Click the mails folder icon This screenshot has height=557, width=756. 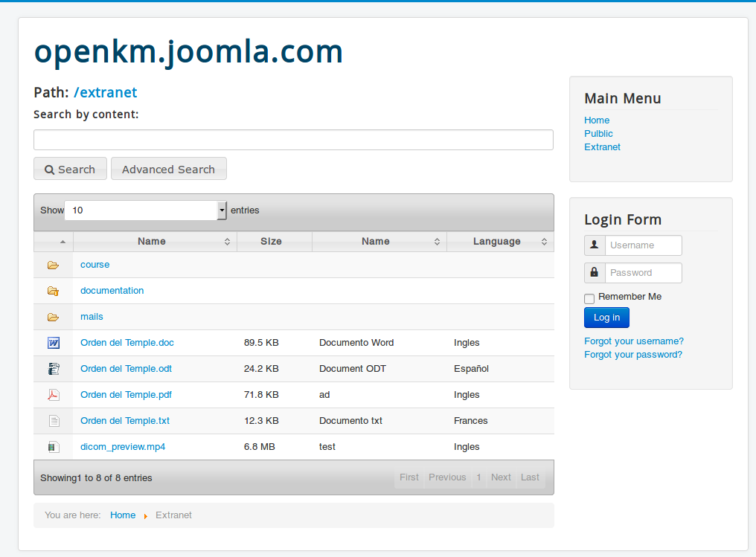click(53, 317)
